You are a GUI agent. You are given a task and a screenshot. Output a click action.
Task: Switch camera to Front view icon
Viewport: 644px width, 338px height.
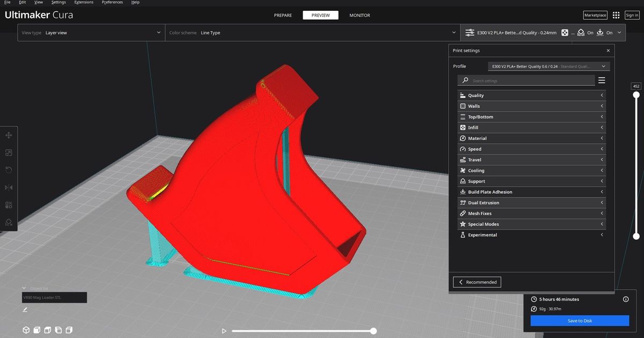(36, 330)
